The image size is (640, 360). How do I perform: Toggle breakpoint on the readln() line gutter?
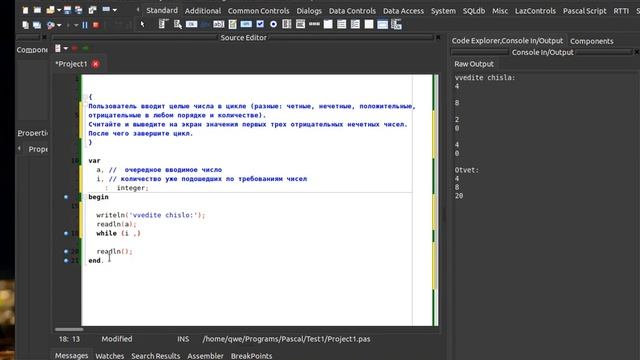(66, 251)
